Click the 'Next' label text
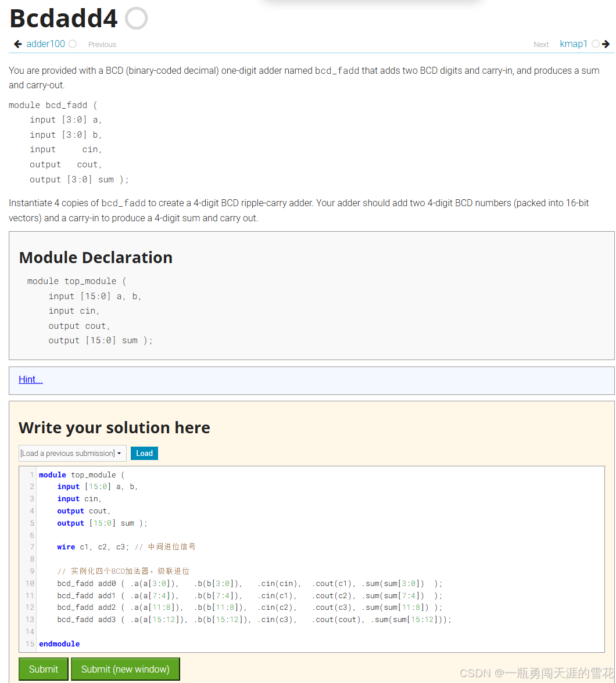 (x=541, y=44)
